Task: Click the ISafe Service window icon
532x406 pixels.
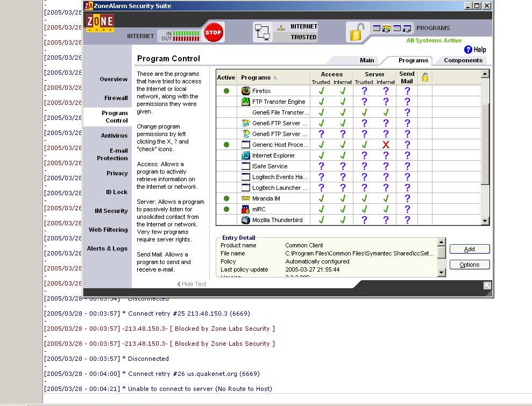Action: (x=246, y=166)
